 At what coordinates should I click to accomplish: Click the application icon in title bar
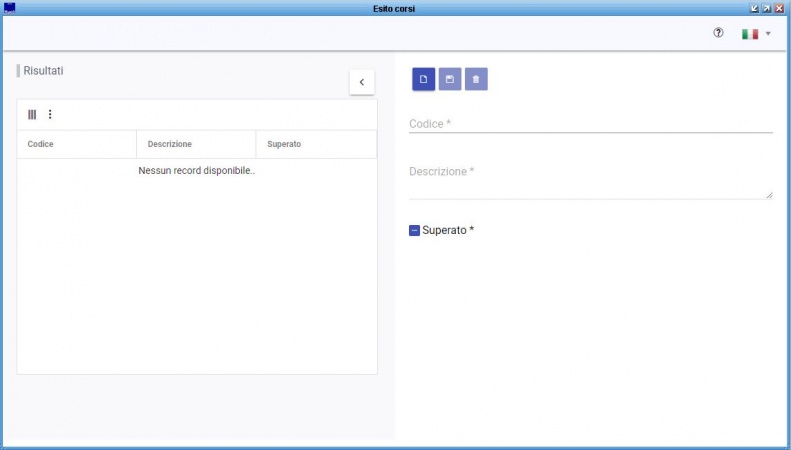click(x=9, y=8)
